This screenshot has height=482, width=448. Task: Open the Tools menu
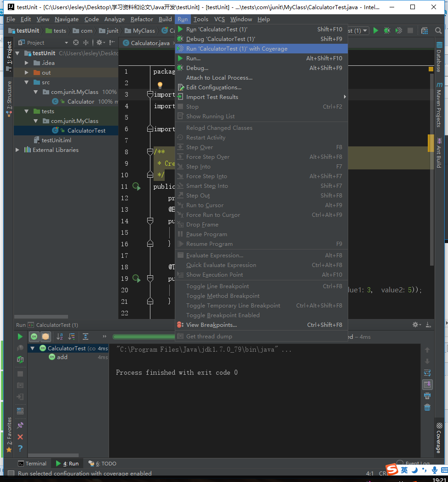coord(201,19)
